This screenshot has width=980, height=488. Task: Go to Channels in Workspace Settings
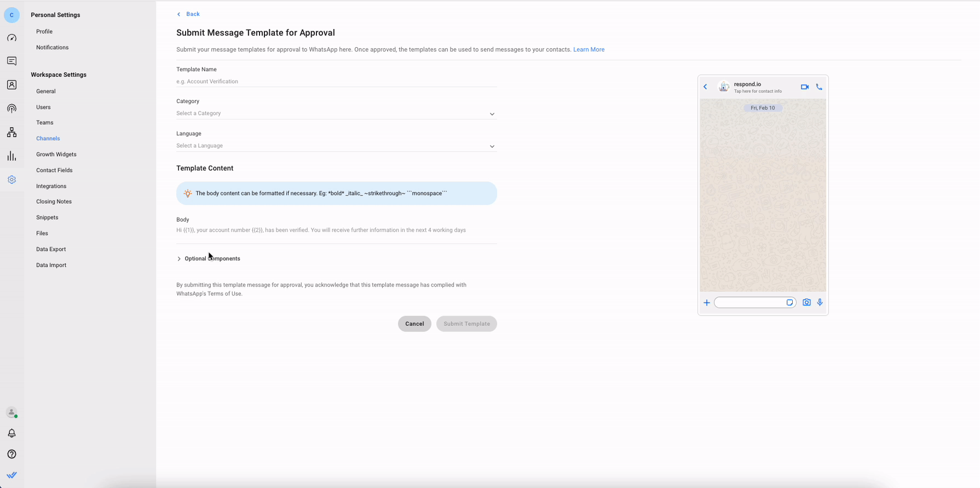pos(48,139)
